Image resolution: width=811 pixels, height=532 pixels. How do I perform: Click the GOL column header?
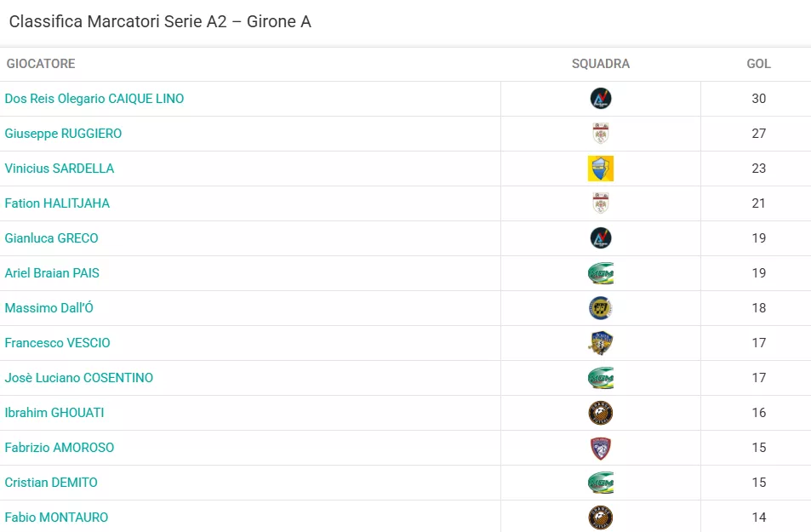coord(759,64)
